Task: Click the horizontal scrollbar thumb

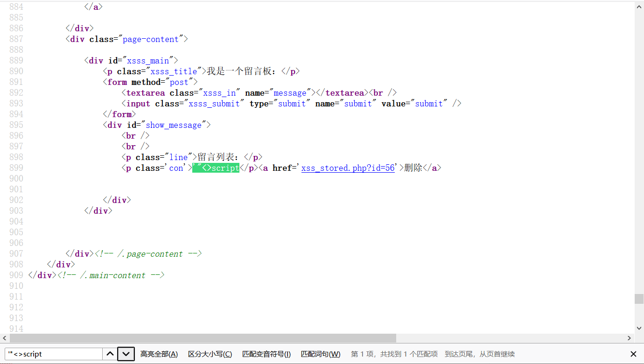Action: (x=203, y=338)
